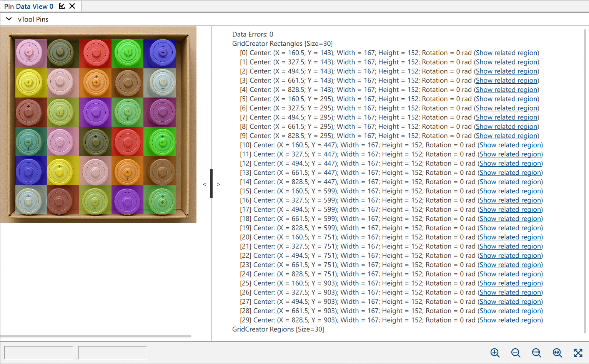The image size is (589, 364).
Task: Show related region for rectangle 9
Action: (506, 136)
